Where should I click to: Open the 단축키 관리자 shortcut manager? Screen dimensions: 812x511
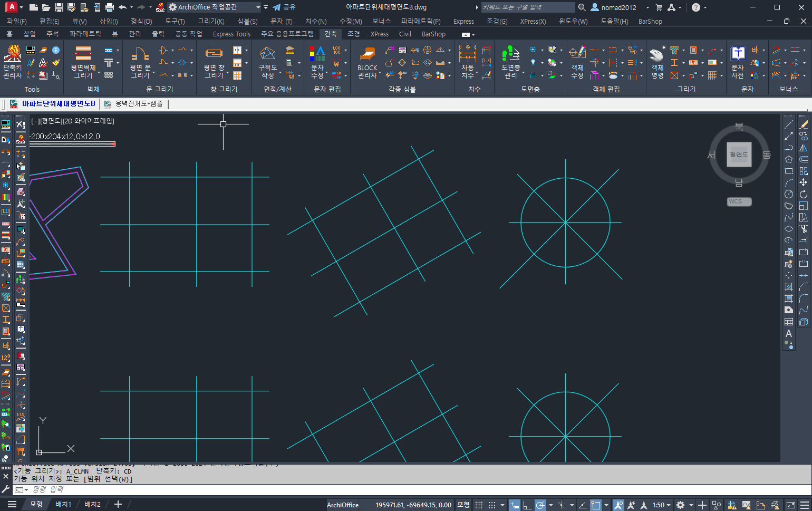coord(12,62)
